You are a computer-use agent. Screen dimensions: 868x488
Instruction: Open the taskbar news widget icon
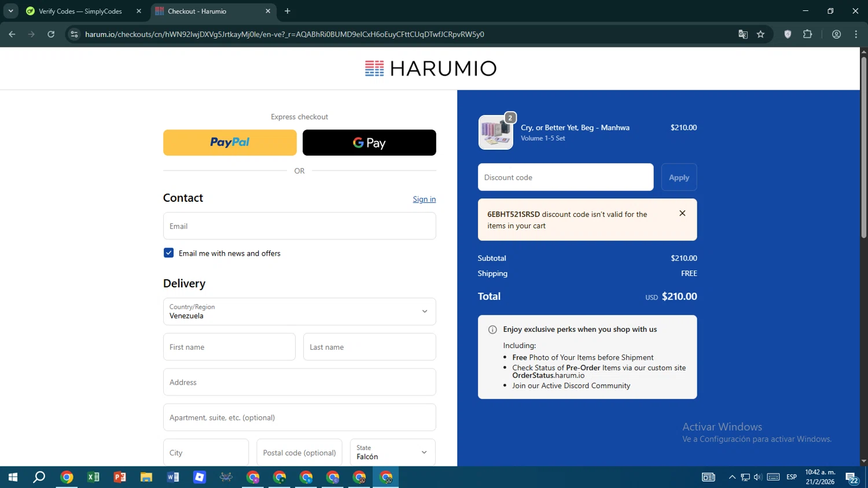pos(708,477)
